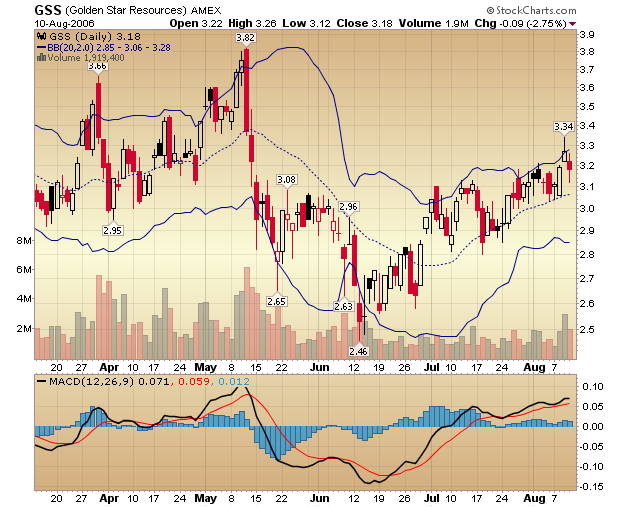The image size is (620, 507).
Task: Click the 2.46 lowest price annotation
Action: point(359,351)
